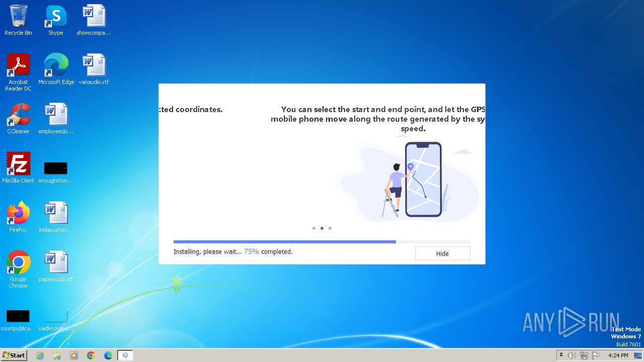Click the installation progress bar
644x362 pixels.
coord(322,242)
